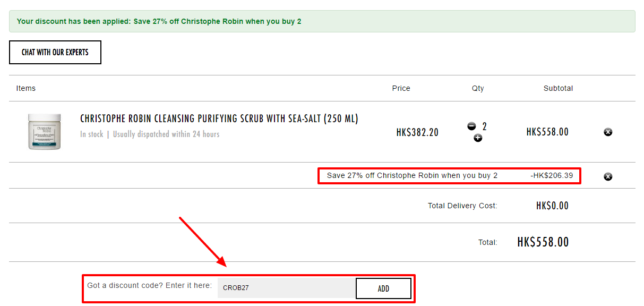
Task: Open Chat With Our Experts
Action: tap(55, 52)
